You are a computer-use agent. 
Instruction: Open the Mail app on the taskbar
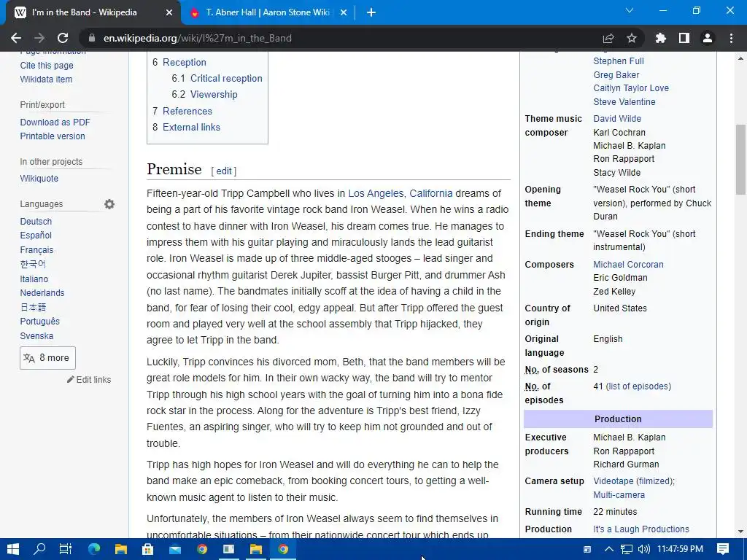tap(175, 549)
